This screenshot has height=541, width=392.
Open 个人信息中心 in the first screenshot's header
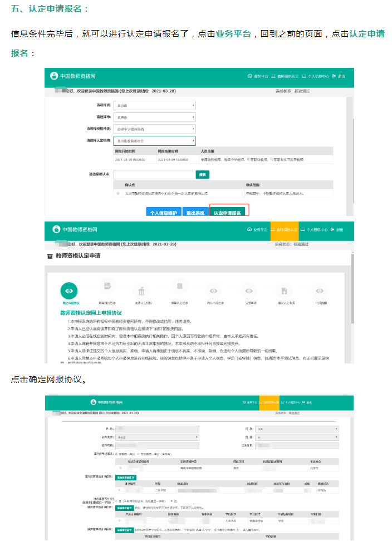click(315, 76)
